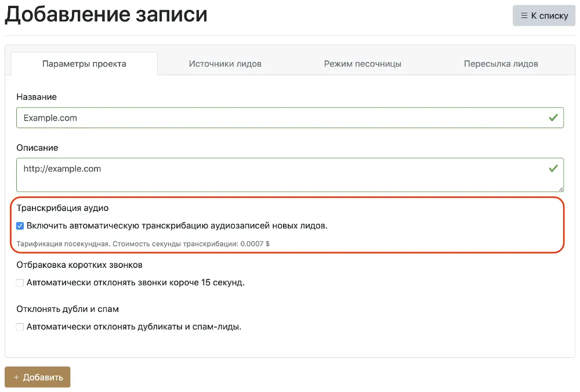Click the Название field label
Image resolution: width=580 pixels, height=392 pixels.
(36, 97)
